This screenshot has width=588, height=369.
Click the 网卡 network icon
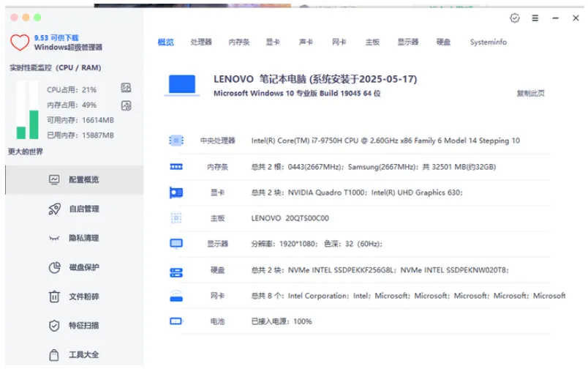coord(176,296)
